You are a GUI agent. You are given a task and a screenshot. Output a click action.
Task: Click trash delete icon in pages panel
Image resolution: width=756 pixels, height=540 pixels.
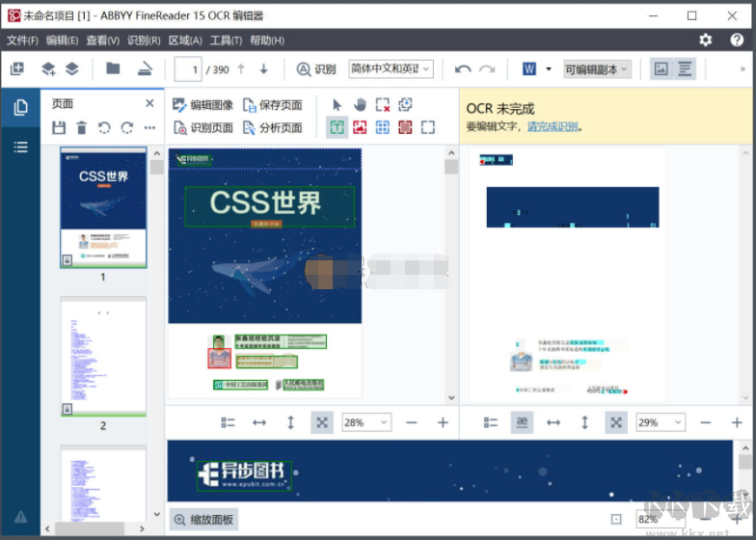coord(82,127)
